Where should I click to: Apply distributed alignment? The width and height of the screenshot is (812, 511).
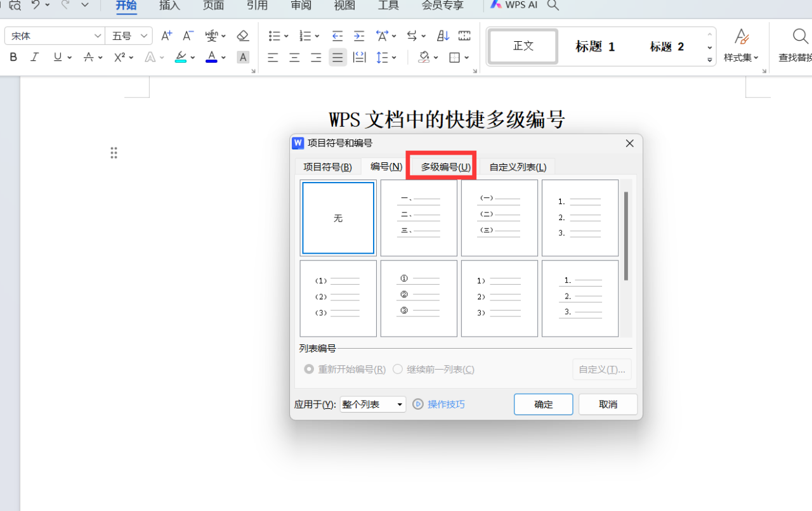360,58
